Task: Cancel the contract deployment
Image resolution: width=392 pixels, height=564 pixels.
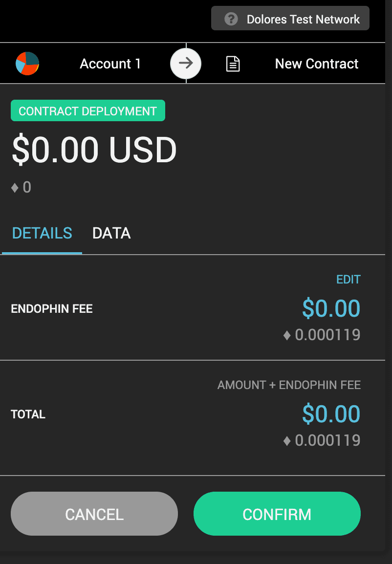Action: tap(94, 514)
